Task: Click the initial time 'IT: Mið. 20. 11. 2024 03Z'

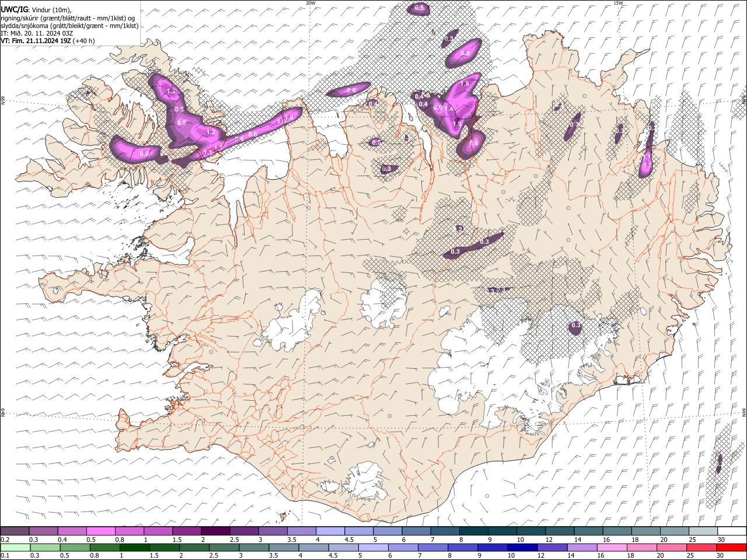Action: click(37, 33)
